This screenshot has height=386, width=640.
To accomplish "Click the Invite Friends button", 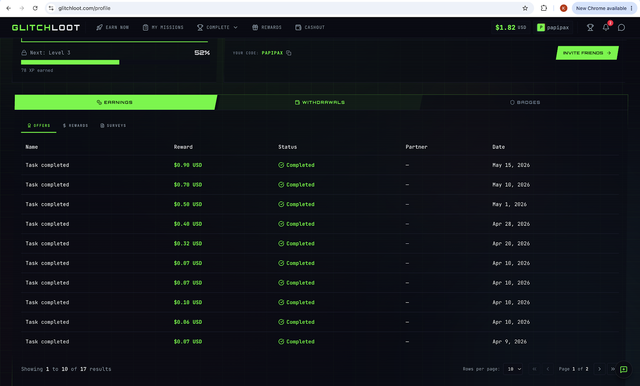I will (587, 53).
